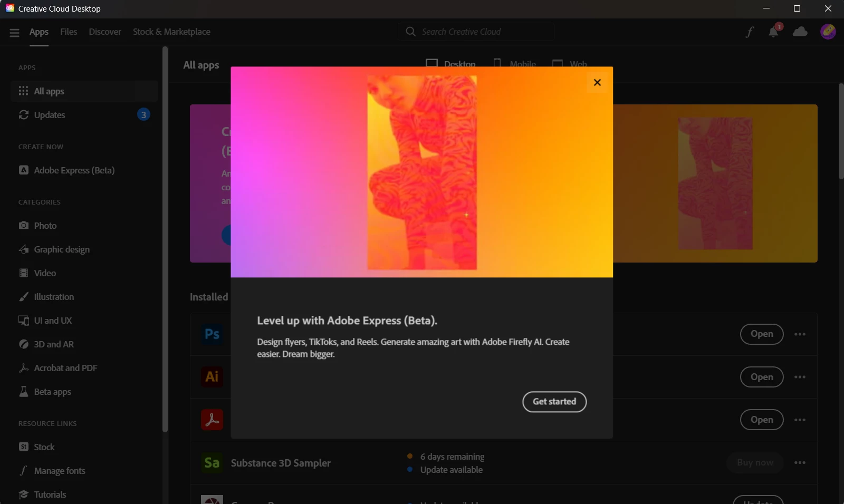Screen dimensions: 844x504
Task: Open Photoshop via its Open button
Action: (762, 334)
